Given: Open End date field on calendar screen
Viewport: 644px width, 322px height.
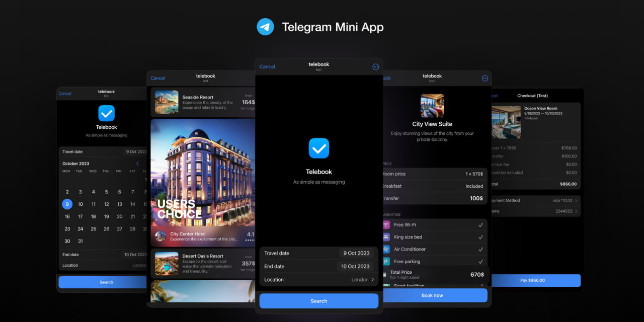Looking at the screenshot, I should pyautogui.click(x=103, y=255).
